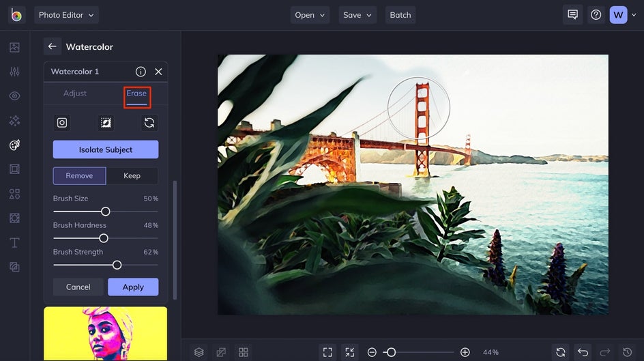Image resolution: width=644 pixels, height=361 pixels.
Task: Click the reset all changes icon
Action: point(561,352)
